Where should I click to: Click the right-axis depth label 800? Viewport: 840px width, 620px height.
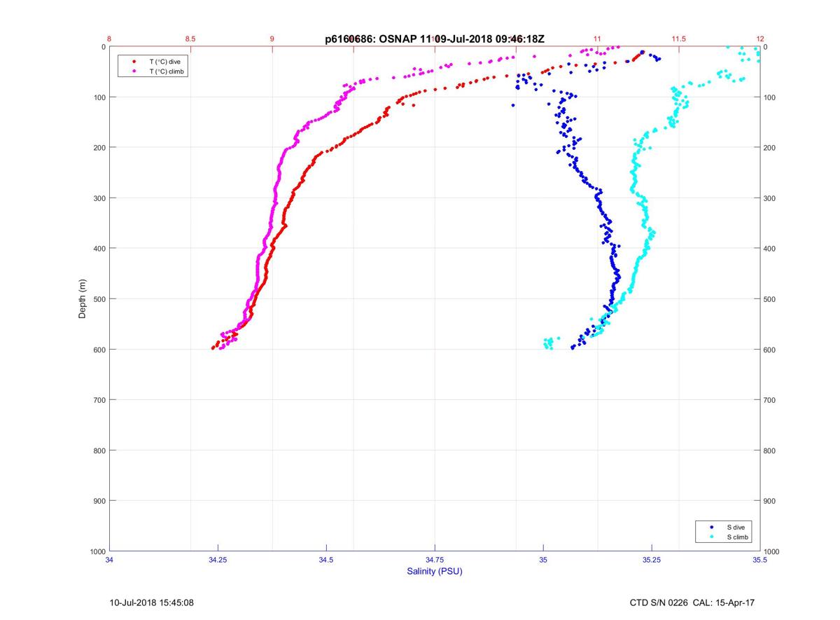(x=770, y=450)
